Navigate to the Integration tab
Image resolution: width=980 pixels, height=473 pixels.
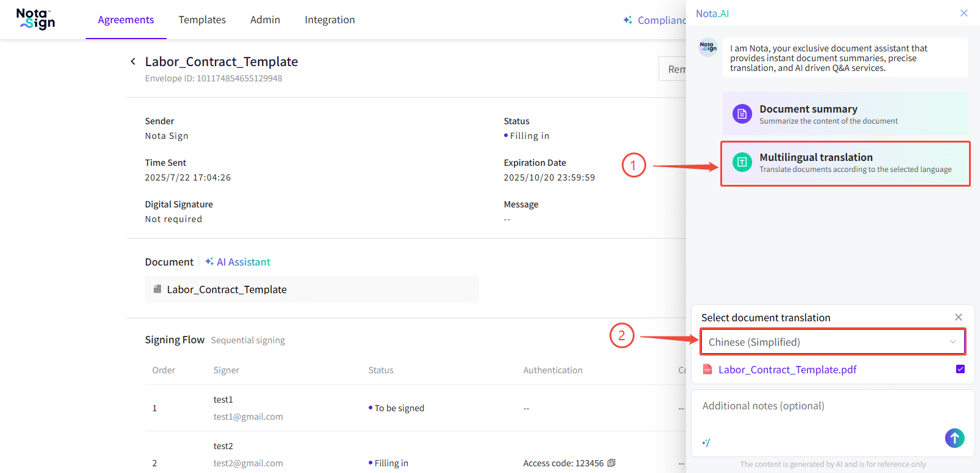[x=330, y=20]
